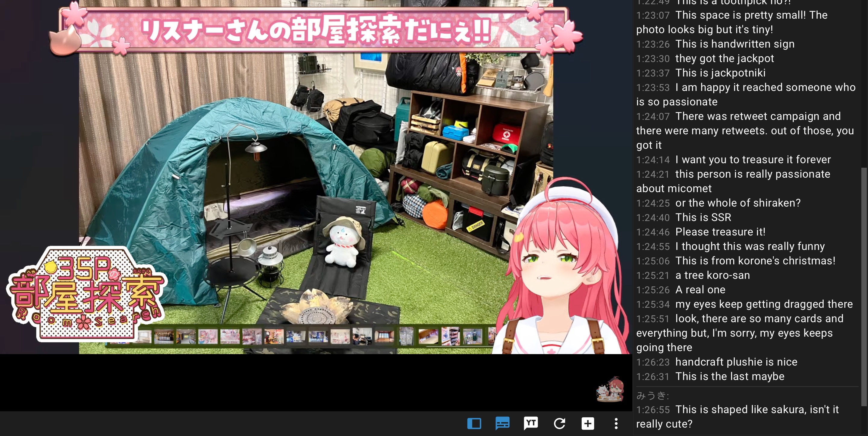
Task: Click the channel avatar chibi icon
Action: click(610, 390)
